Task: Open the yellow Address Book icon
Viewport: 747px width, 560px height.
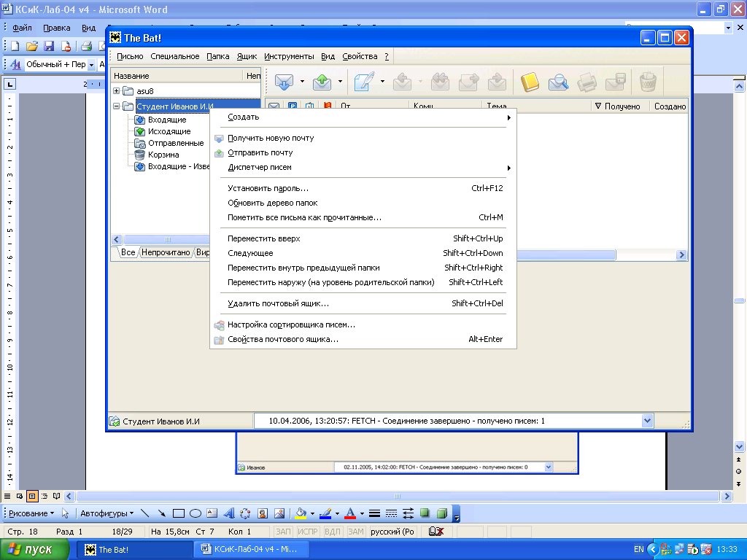Action: pos(530,82)
